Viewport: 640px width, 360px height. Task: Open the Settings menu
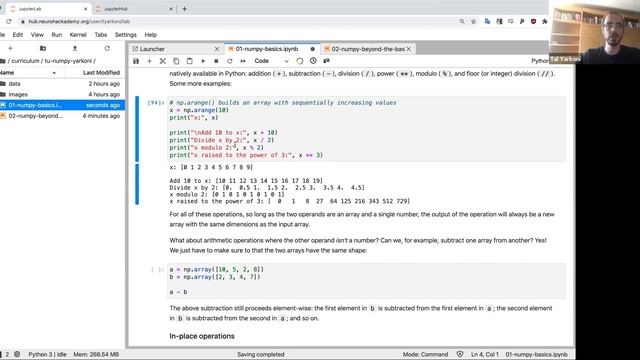tap(125, 35)
